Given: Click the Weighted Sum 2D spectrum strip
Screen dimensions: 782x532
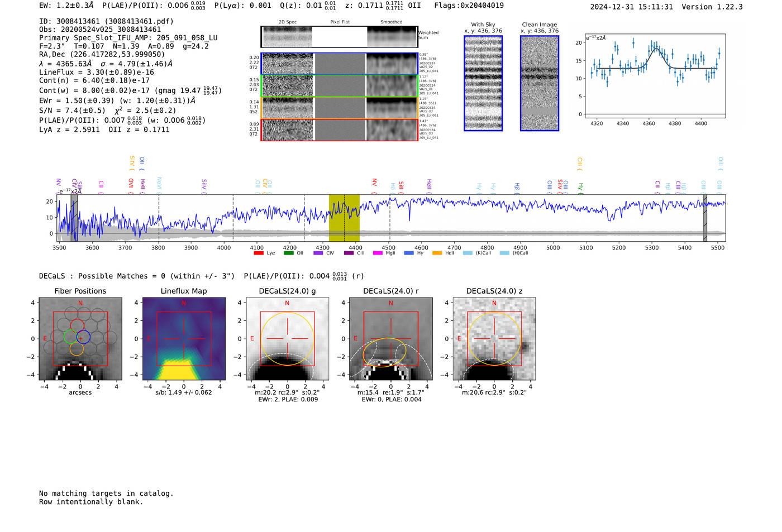Looking at the screenshot, I should tap(339, 37).
